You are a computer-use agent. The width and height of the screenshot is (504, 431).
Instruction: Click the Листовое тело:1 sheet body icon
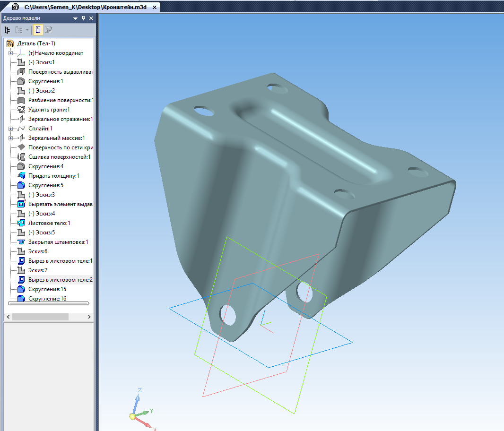[21, 223]
